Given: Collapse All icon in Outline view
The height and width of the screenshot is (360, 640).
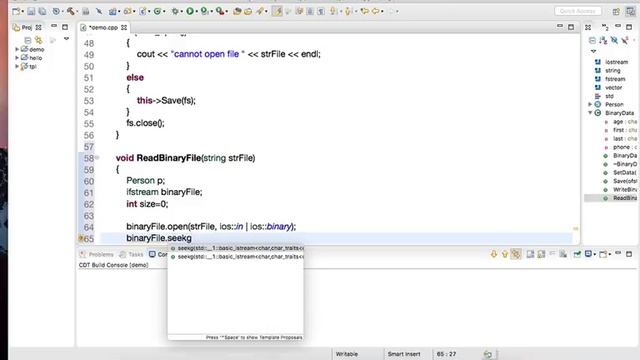Looking at the screenshot, I should click(592, 40).
